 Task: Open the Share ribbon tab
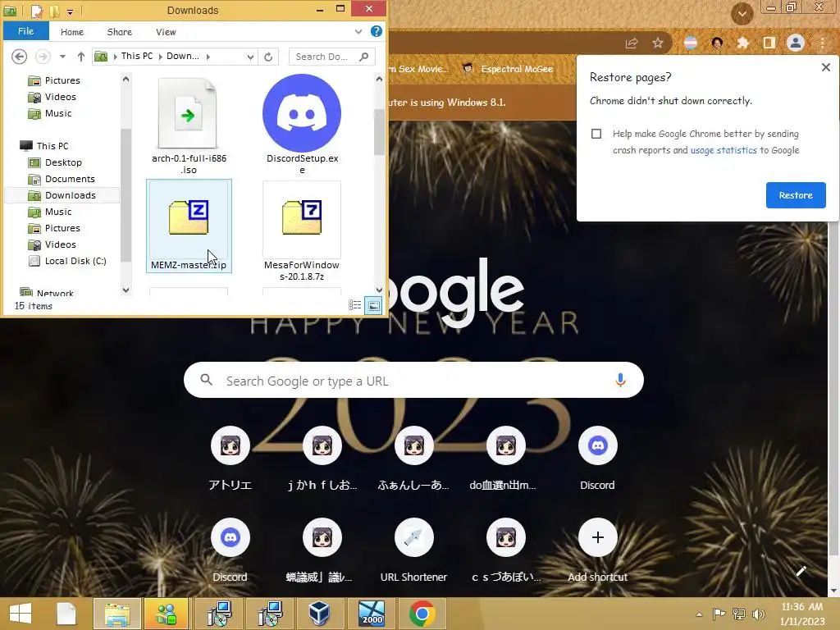pos(120,32)
